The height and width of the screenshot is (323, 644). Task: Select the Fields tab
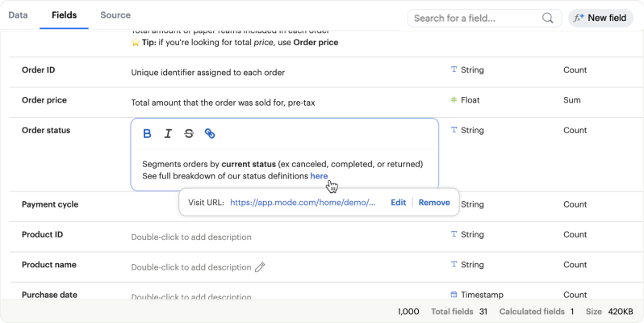[x=64, y=15]
